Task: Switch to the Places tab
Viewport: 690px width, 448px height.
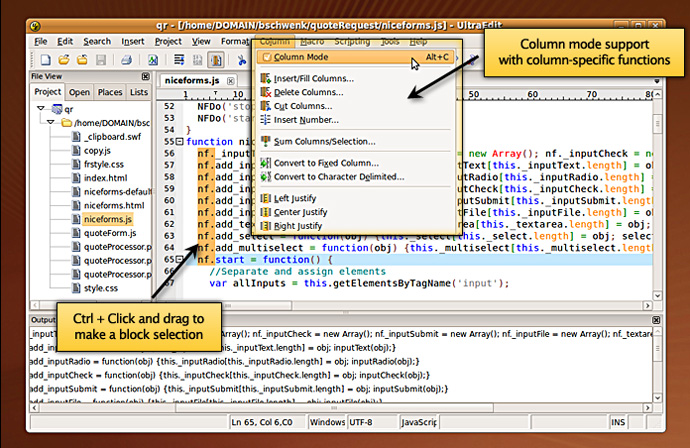Action: pyautogui.click(x=110, y=92)
